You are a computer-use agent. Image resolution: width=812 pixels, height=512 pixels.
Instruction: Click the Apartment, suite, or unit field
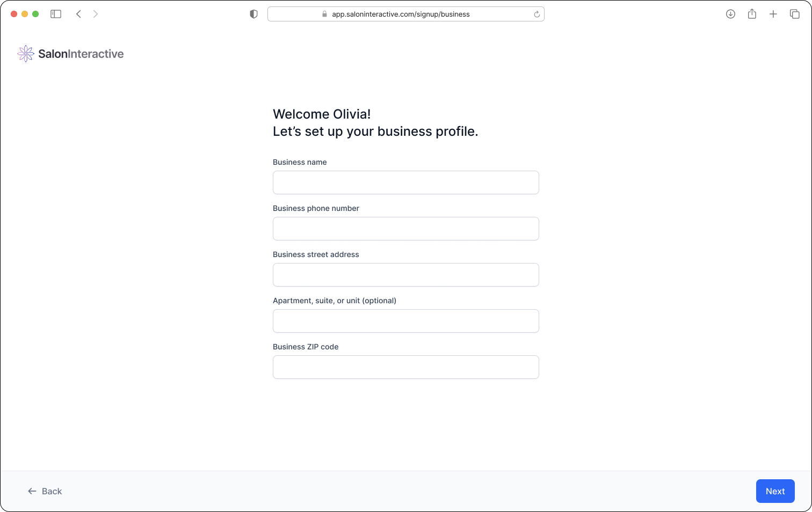[x=406, y=321]
